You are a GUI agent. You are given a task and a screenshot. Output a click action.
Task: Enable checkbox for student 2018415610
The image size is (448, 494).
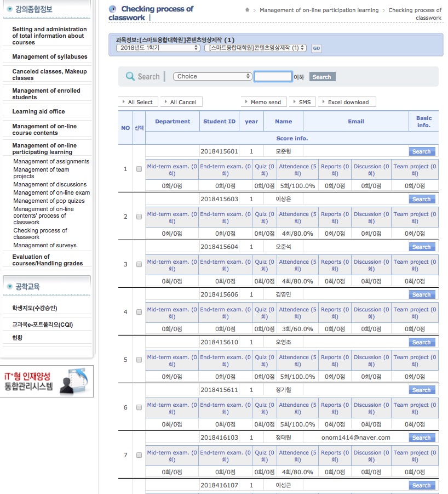pyautogui.click(x=139, y=360)
